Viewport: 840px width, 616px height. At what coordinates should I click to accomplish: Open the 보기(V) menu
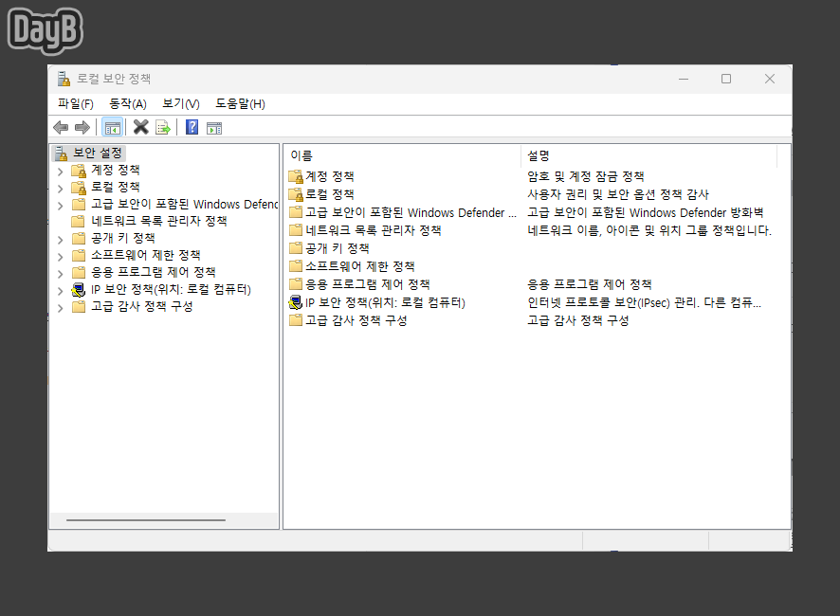(x=181, y=104)
